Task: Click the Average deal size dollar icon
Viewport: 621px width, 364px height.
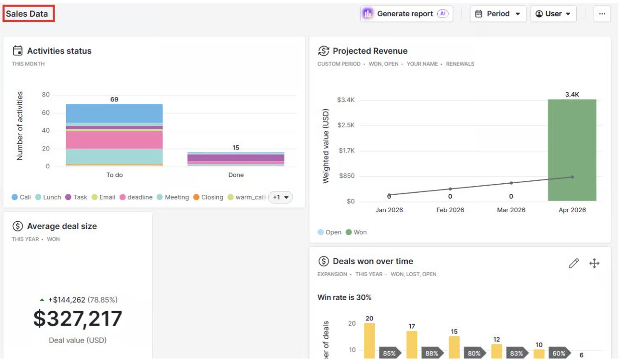Action: click(x=17, y=226)
